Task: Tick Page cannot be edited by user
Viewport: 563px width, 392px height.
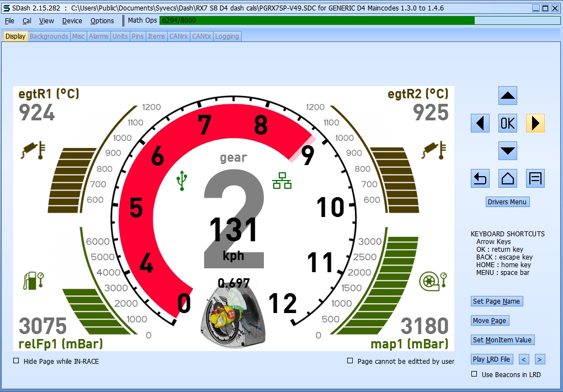Action: [350, 361]
